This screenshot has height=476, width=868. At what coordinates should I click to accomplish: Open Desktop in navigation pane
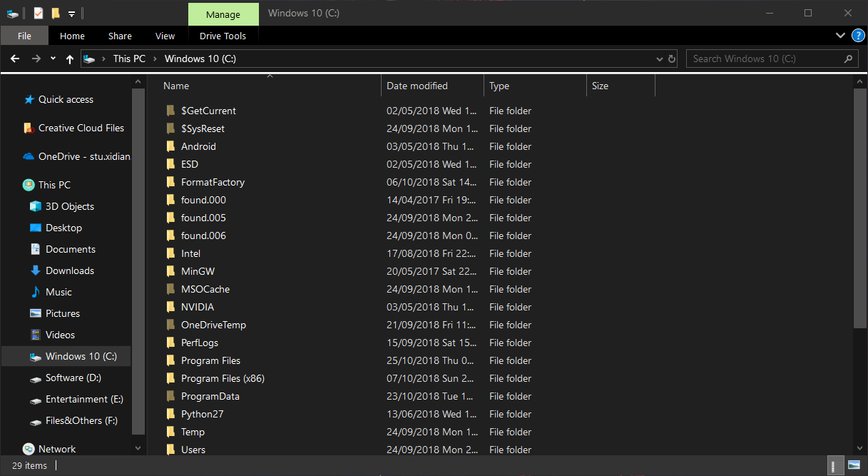[63, 228]
